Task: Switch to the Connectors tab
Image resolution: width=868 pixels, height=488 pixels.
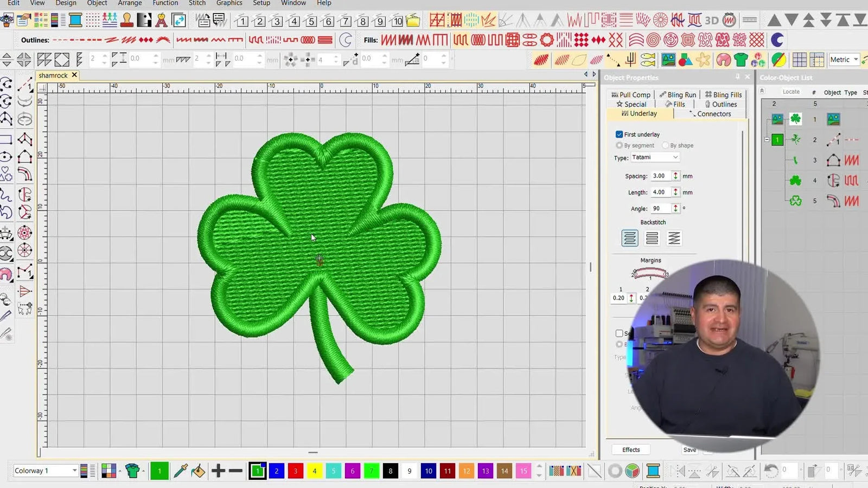Action: (x=710, y=114)
